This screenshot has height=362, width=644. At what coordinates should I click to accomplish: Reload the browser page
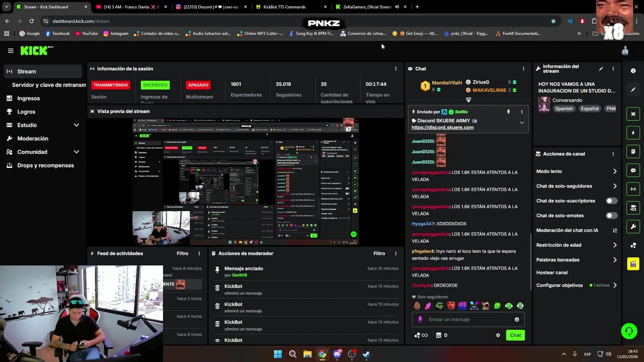point(31,21)
